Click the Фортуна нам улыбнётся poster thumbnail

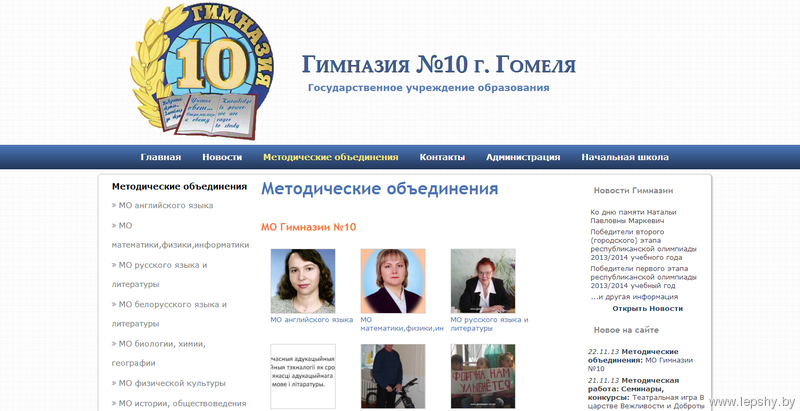(483, 376)
